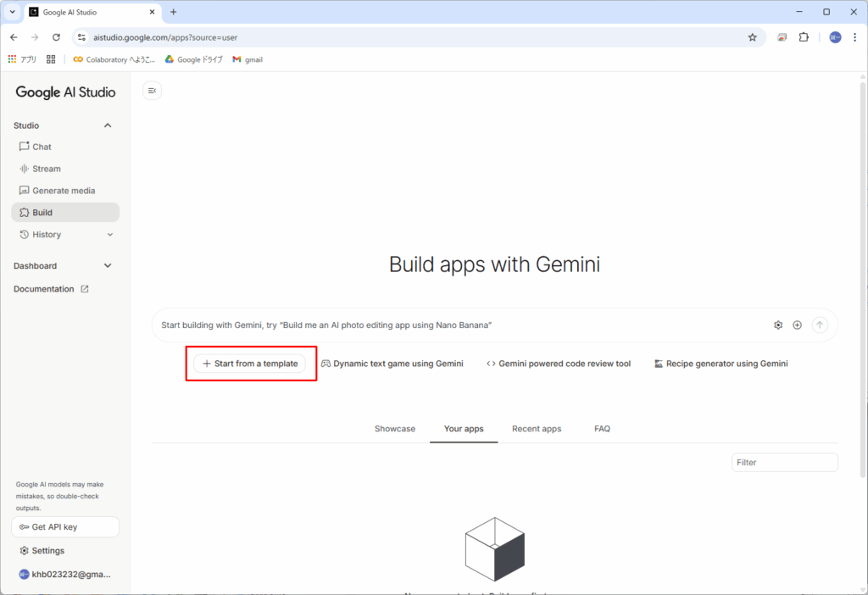Switch to the Recent apps tab
Viewport: 868px width, 595px height.
pyautogui.click(x=537, y=429)
